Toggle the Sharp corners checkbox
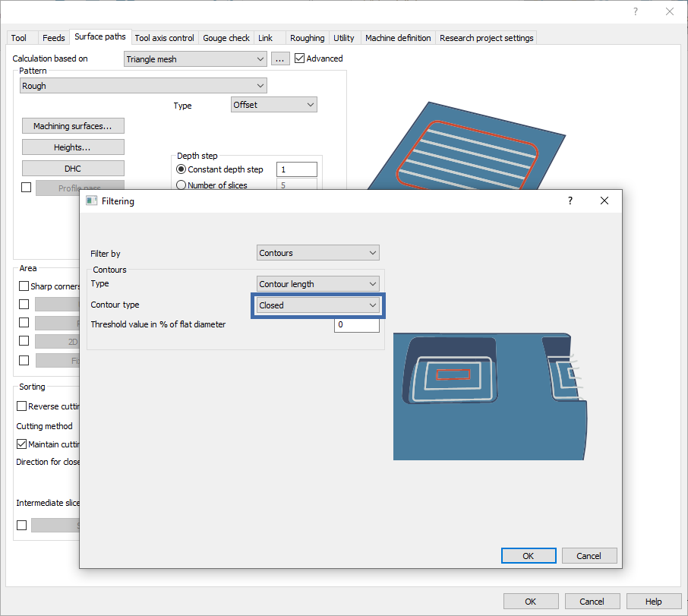The height and width of the screenshot is (616, 688). (24, 286)
